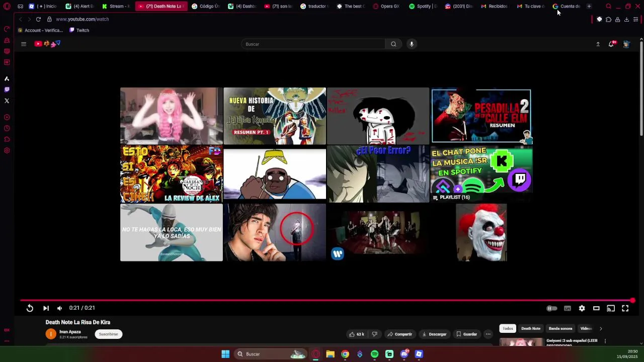Open browser extensions puzzle icon

(608, 20)
